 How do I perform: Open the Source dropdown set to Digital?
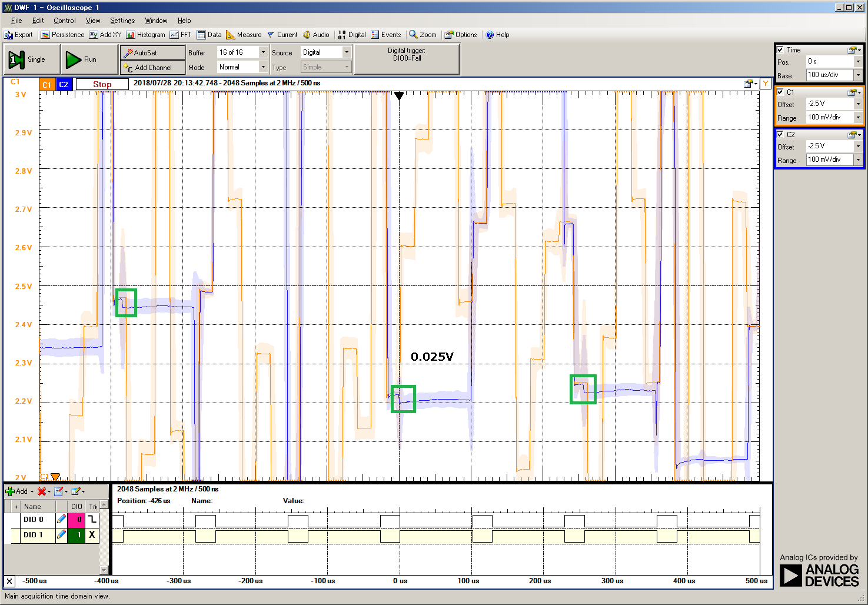coord(346,52)
